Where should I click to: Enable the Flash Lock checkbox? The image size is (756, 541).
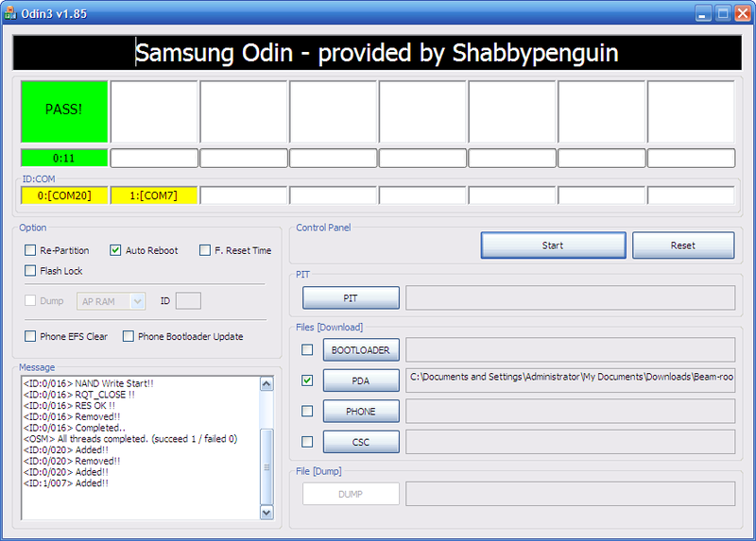[30, 270]
